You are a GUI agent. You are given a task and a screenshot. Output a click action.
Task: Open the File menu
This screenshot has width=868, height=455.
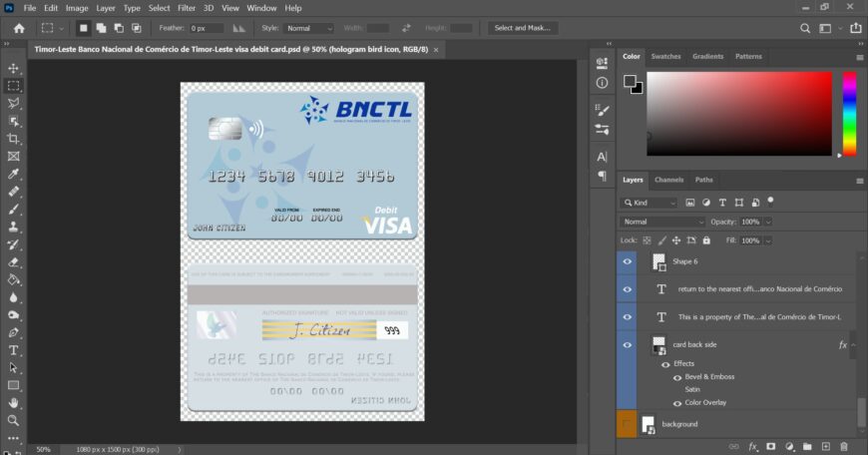30,8
